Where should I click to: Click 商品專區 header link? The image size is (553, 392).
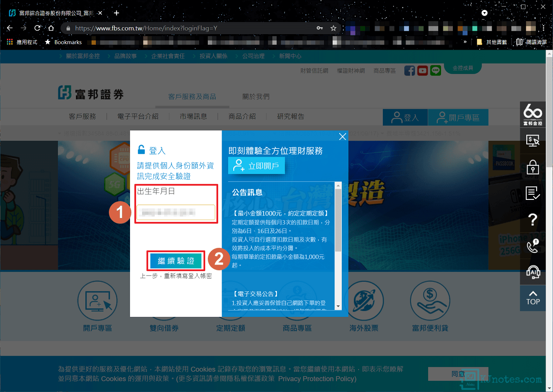(385, 70)
